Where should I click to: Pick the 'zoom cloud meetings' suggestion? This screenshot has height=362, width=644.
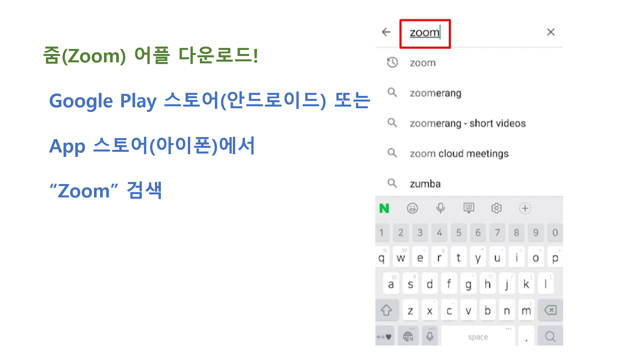click(x=459, y=154)
